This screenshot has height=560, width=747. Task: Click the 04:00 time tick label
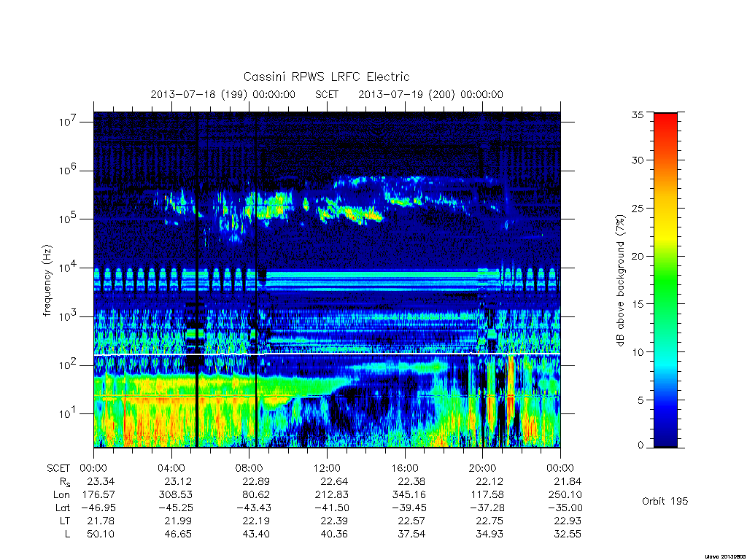click(x=171, y=468)
